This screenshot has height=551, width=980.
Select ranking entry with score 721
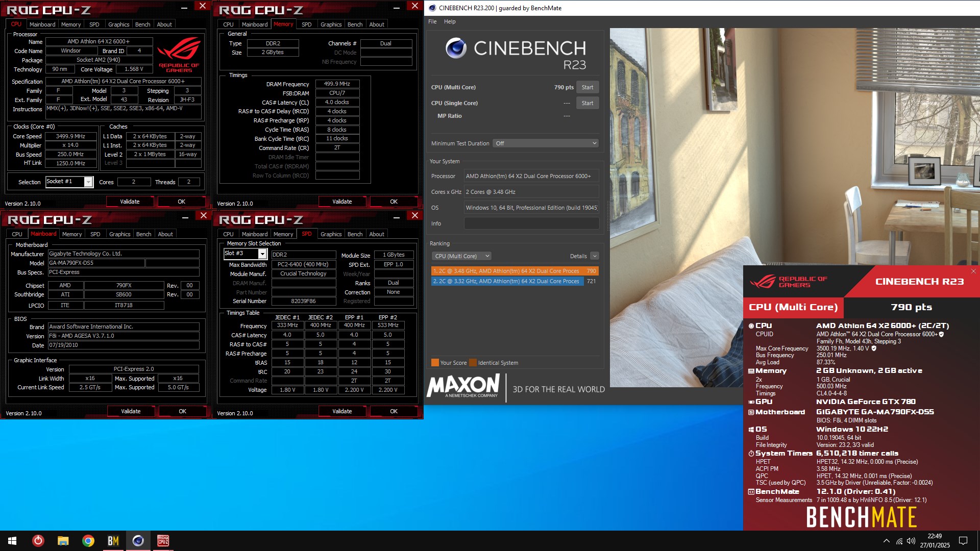coord(514,281)
